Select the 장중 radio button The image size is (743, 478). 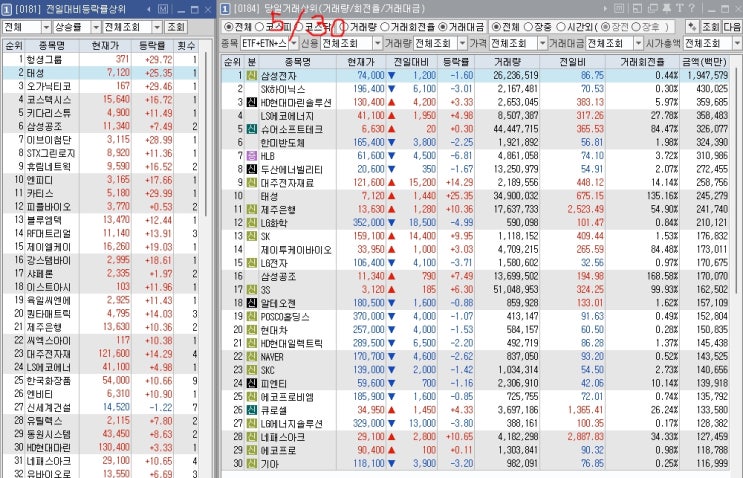pos(528,27)
